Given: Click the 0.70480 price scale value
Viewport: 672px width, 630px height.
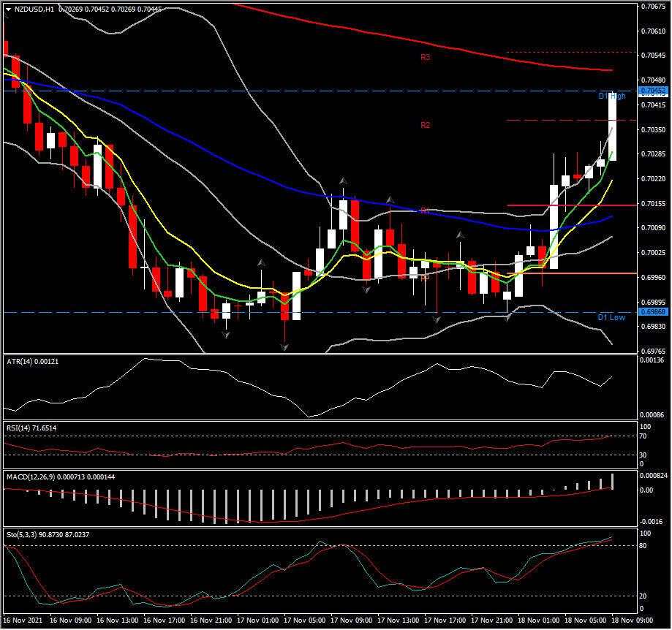Looking at the screenshot, I should 653,80.
